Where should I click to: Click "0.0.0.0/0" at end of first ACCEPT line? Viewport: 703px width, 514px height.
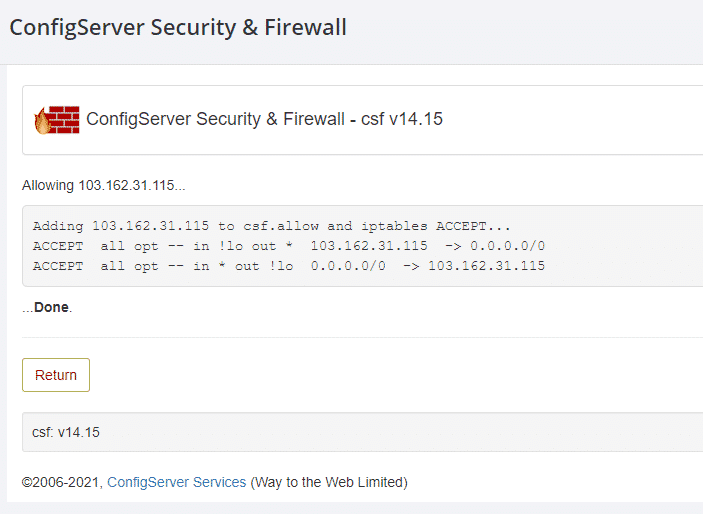[508, 246]
